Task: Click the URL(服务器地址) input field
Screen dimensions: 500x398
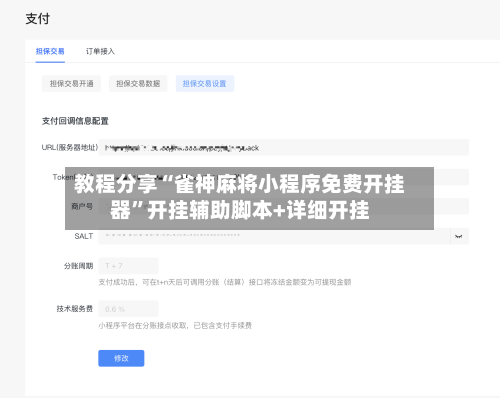Action: (284, 147)
